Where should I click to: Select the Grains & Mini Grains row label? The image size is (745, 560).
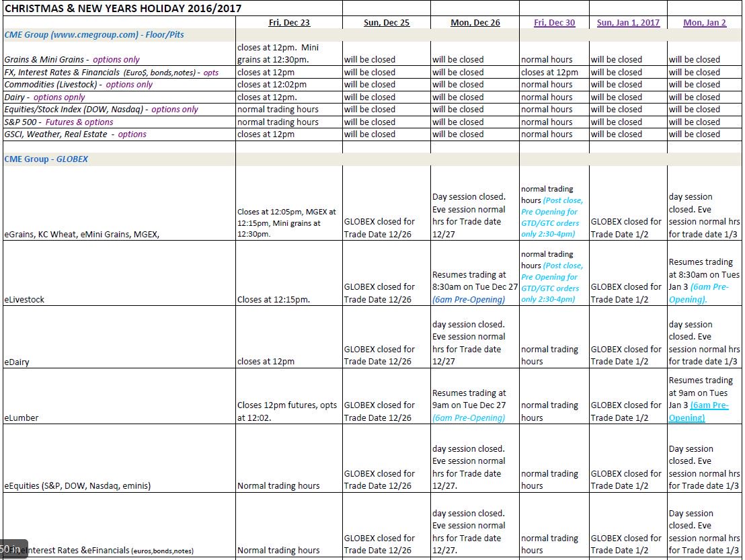[x=72, y=59]
